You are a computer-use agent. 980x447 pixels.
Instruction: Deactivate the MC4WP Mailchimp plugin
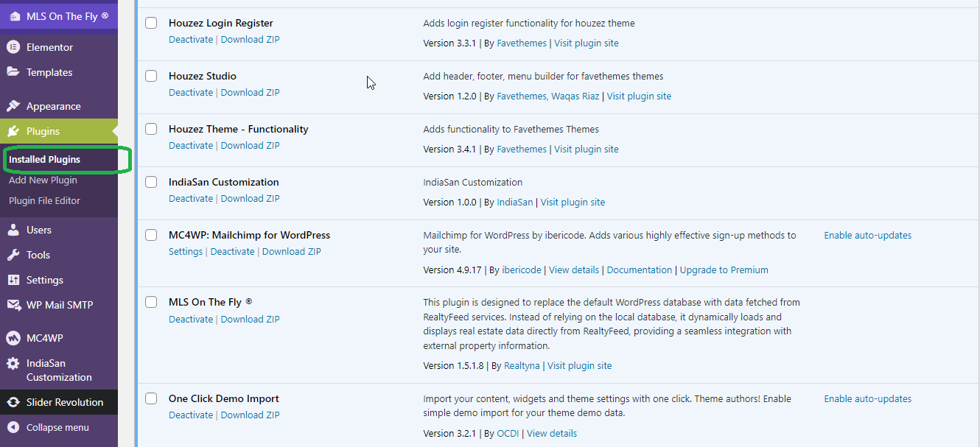pos(232,252)
